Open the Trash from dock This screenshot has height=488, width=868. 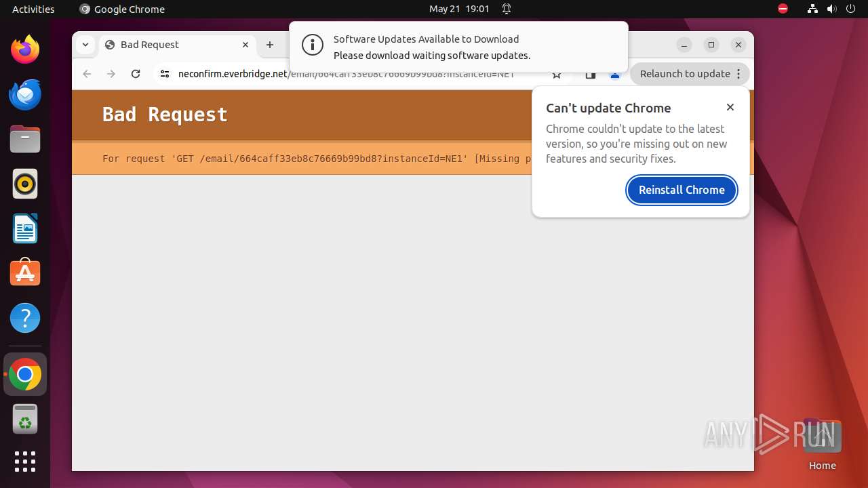point(25,419)
